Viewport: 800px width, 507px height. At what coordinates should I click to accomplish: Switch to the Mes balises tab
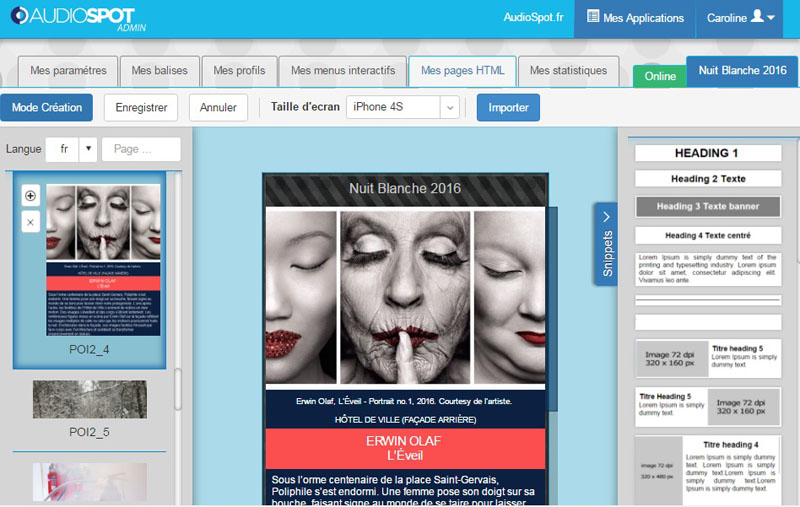(x=160, y=71)
